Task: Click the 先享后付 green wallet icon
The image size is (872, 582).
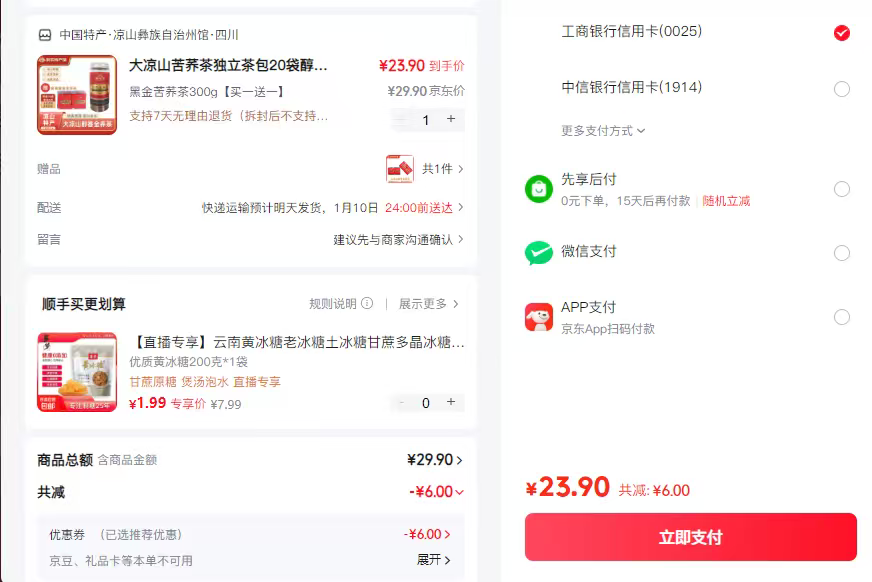Action: [x=537, y=187]
